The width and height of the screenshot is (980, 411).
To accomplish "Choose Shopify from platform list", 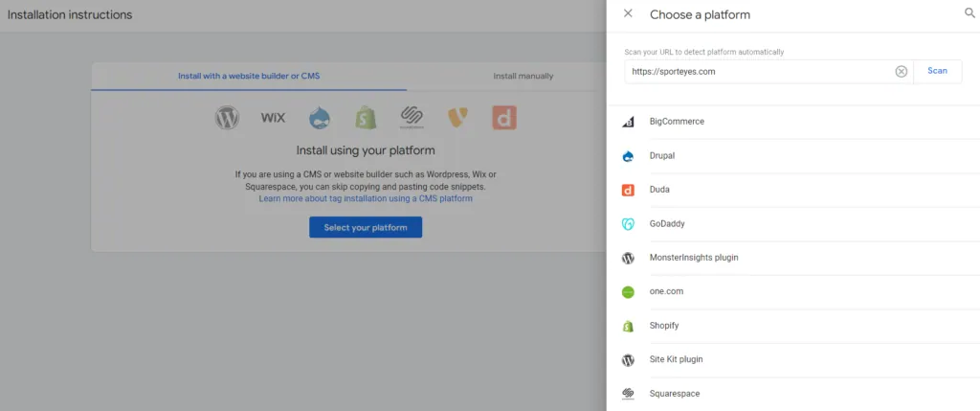I will point(664,326).
